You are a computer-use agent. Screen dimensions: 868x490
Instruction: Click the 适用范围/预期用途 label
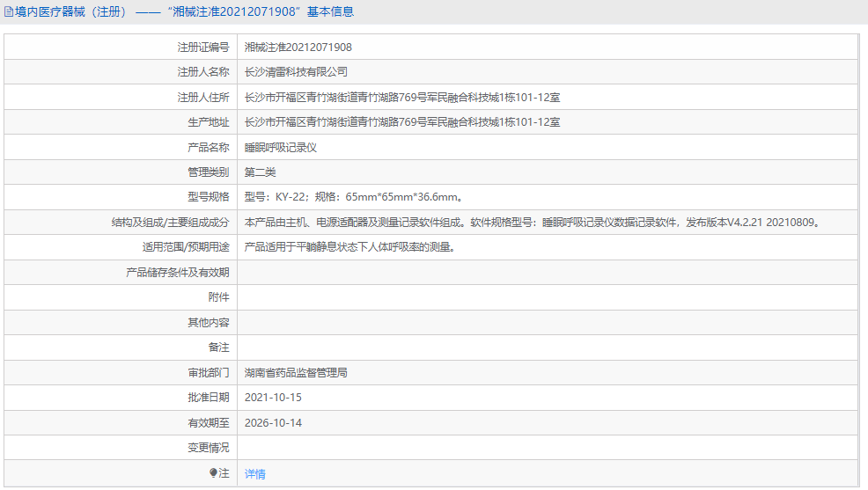click(186, 247)
